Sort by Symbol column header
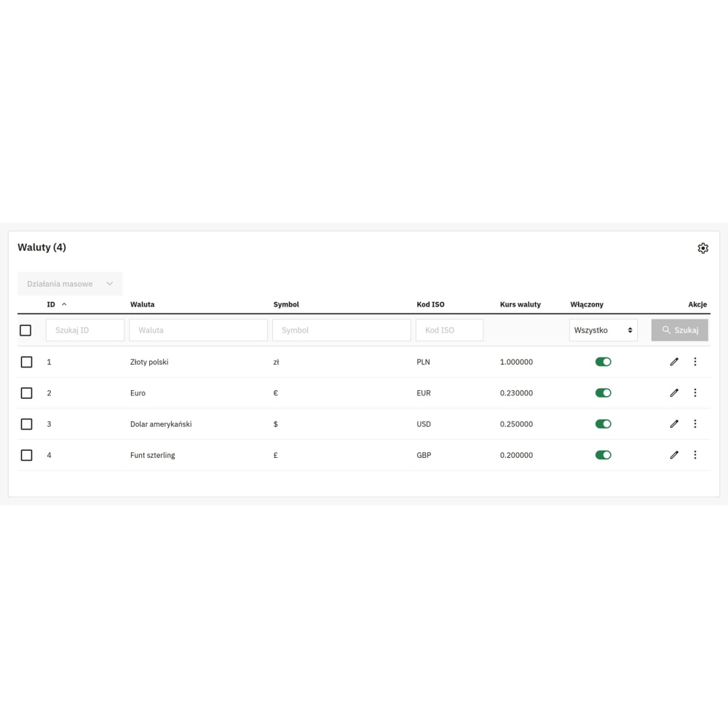The width and height of the screenshot is (728, 728). click(286, 304)
